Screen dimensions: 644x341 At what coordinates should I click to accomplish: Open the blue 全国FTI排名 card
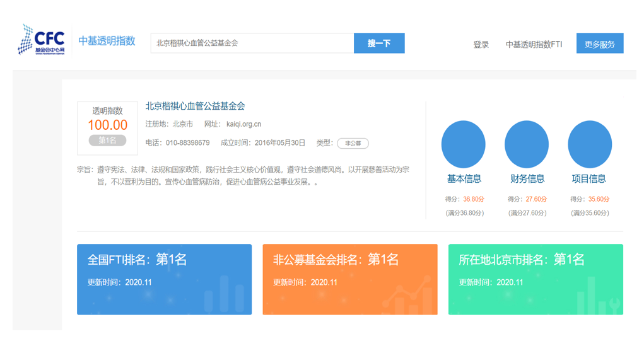point(164,279)
